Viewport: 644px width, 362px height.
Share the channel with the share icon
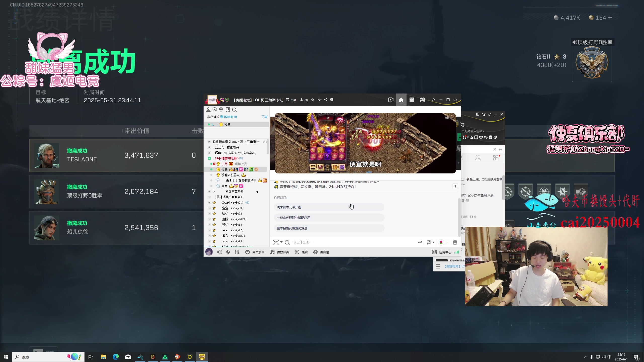326,100
